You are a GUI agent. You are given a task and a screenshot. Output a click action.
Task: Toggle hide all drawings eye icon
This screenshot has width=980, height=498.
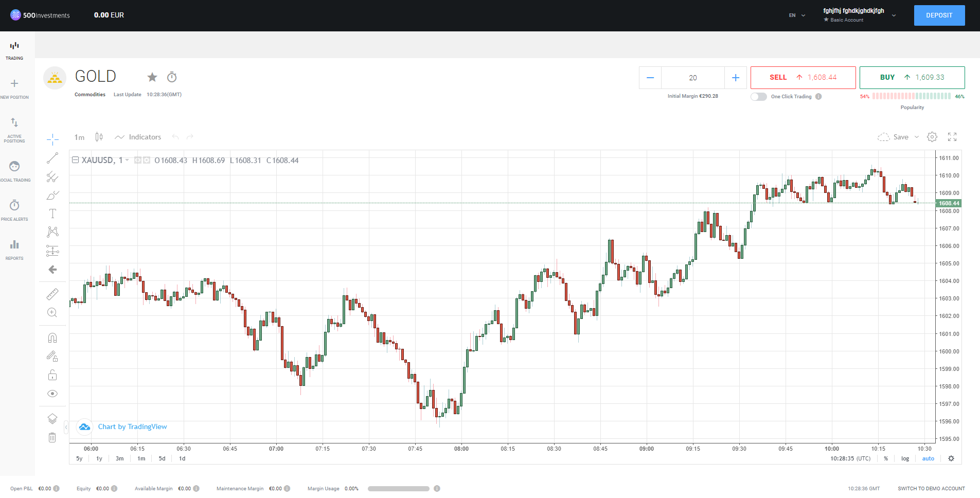coord(52,394)
